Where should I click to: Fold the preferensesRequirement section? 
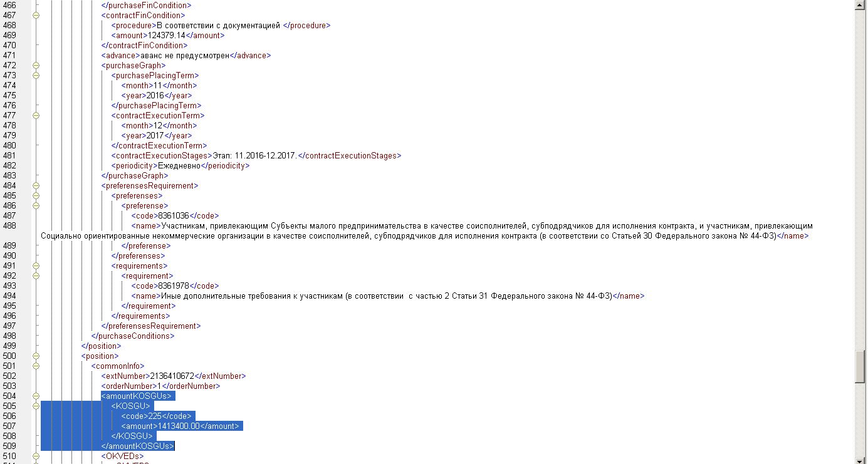(36, 185)
